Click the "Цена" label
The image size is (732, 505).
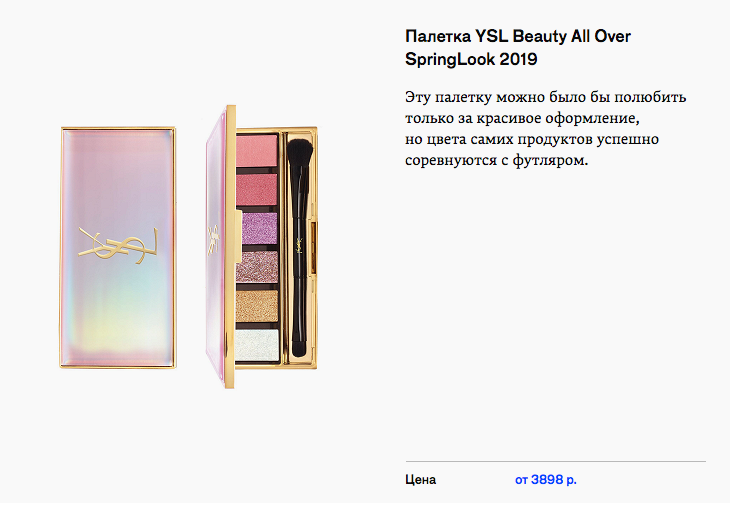coord(420,480)
